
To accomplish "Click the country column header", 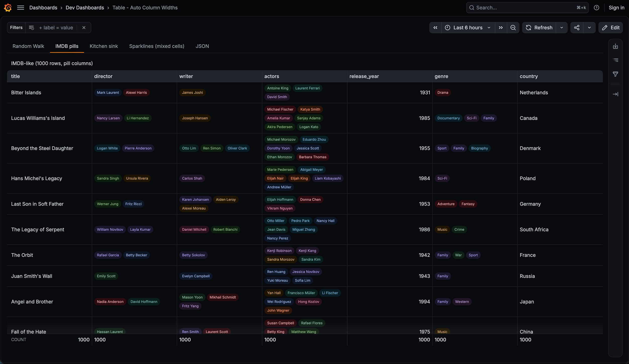I will (560, 76).
